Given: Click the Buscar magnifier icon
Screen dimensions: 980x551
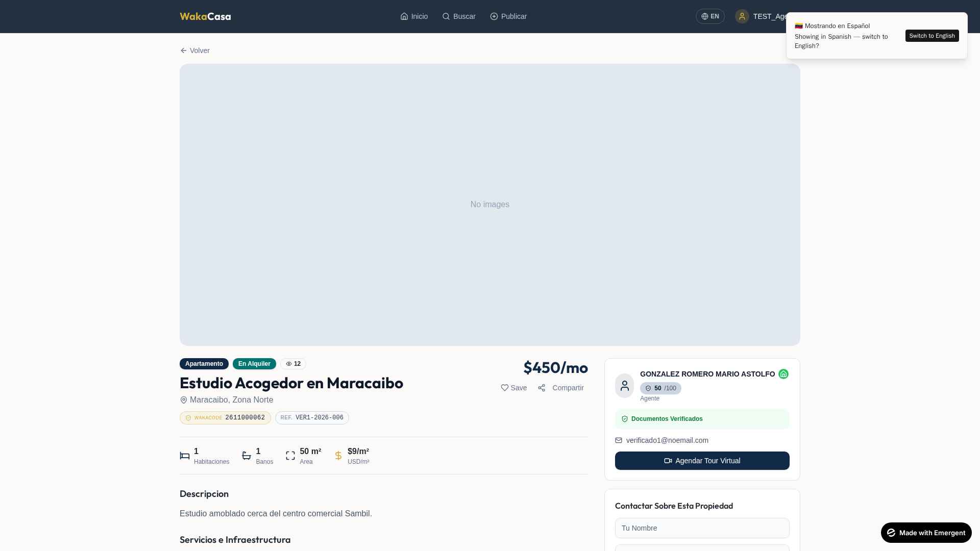Looking at the screenshot, I should click(x=446, y=16).
